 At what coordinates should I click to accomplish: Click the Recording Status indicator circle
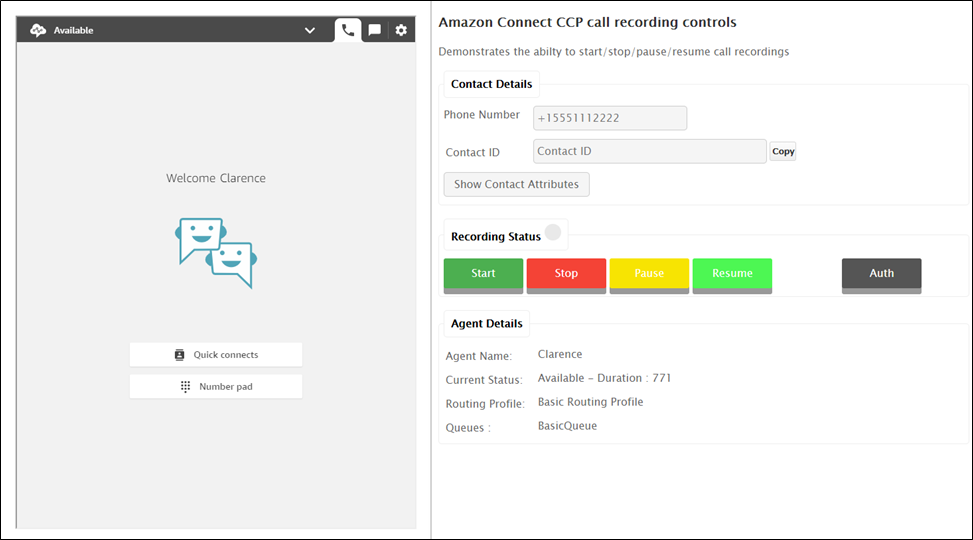(x=553, y=232)
